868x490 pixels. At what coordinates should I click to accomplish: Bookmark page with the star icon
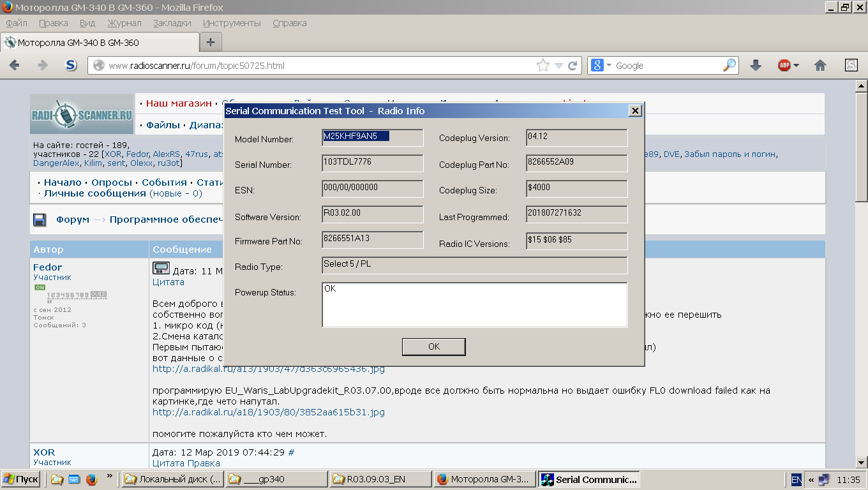pos(542,65)
